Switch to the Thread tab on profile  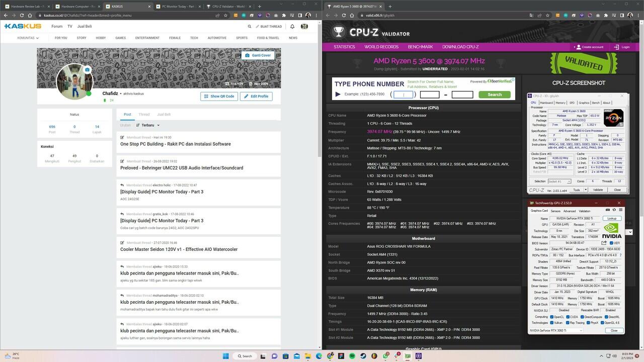[144, 114]
